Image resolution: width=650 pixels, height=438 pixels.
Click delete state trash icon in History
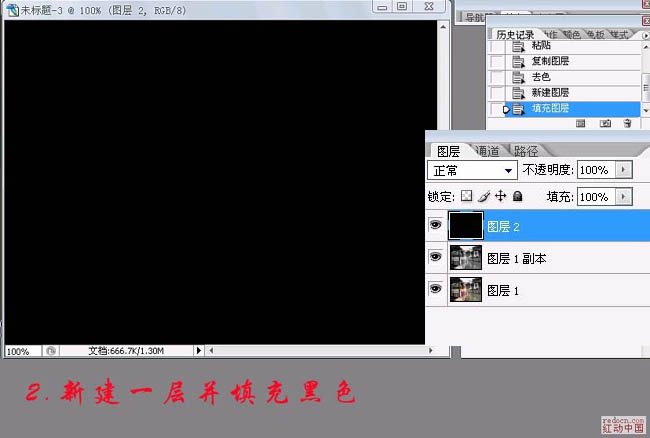(x=627, y=123)
